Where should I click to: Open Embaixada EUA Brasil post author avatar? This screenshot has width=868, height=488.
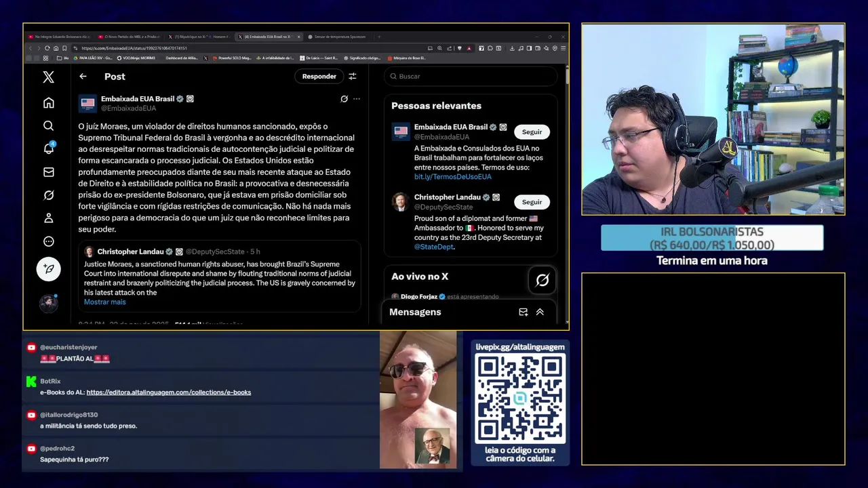[x=87, y=103]
